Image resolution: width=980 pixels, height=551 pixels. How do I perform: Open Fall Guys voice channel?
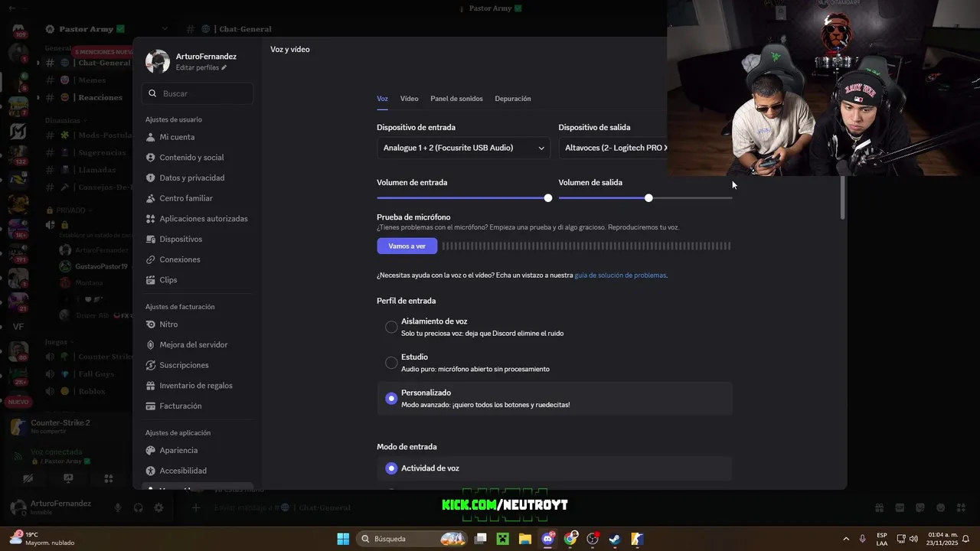(x=88, y=374)
